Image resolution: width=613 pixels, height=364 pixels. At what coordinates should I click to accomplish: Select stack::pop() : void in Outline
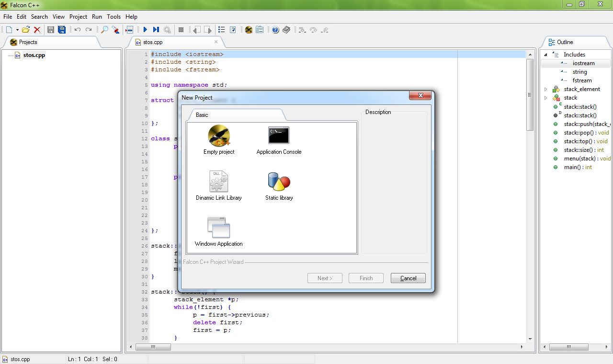(x=586, y=133)
